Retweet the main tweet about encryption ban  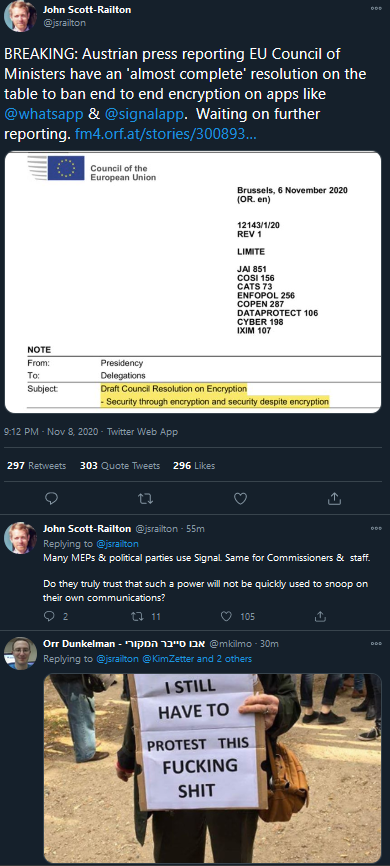(145, 499)
